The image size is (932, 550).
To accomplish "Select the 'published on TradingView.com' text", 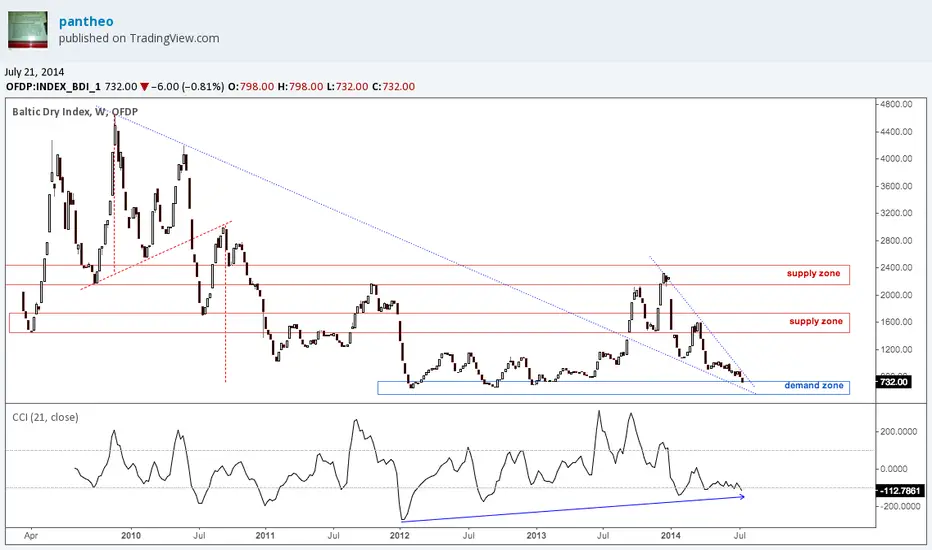I will 138,38.
